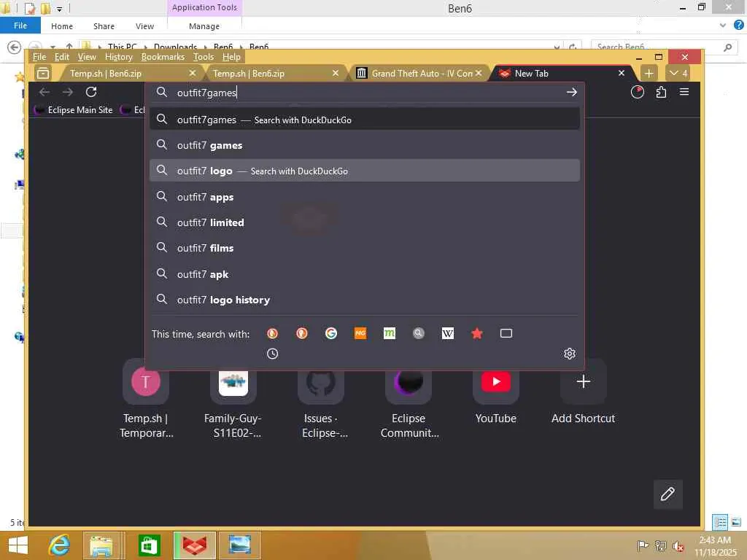Open the extensions puzzle icon
The width and height of the screenshot is (747, 560).
tap(661, 92)
